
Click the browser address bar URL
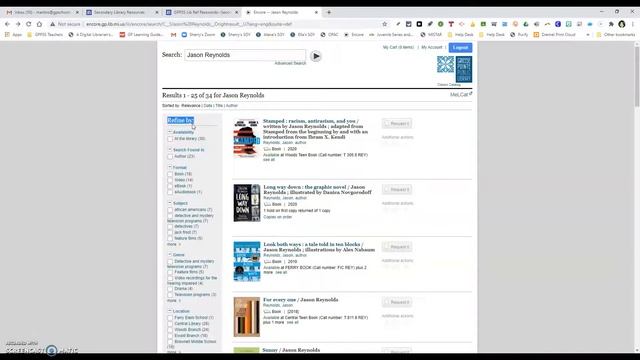coord(189,24)
